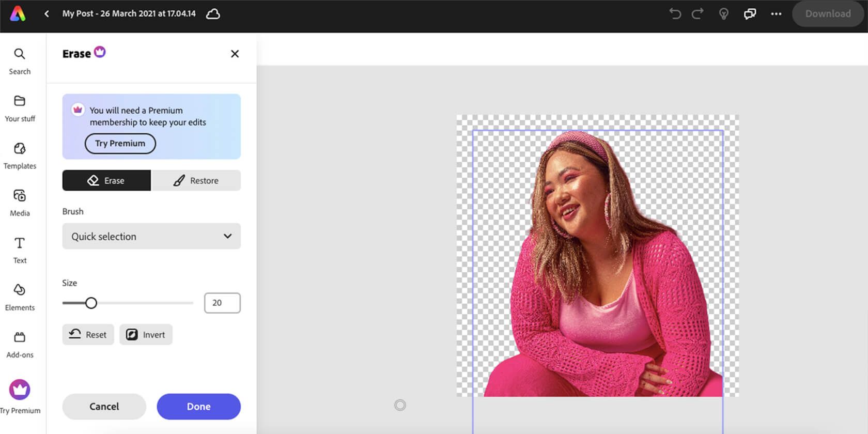868x434 pixels.
Task: Expand the Quick selection brush dropdown
Action: tap(151, 236)
